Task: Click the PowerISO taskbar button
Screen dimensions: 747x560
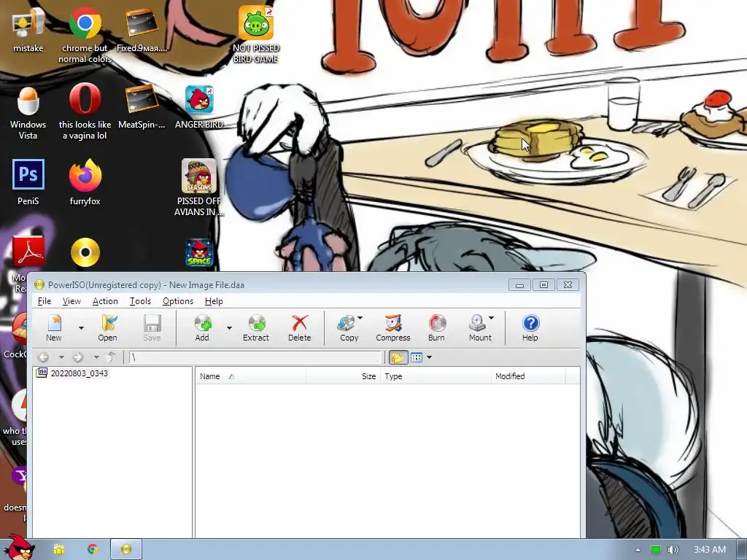Action: pyautogui.click(x=126, y=550)
